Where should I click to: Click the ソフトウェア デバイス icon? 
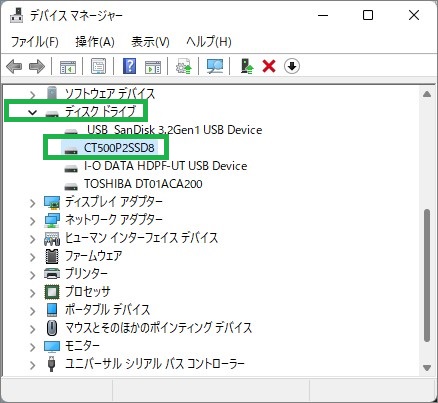tap(52, 93)
